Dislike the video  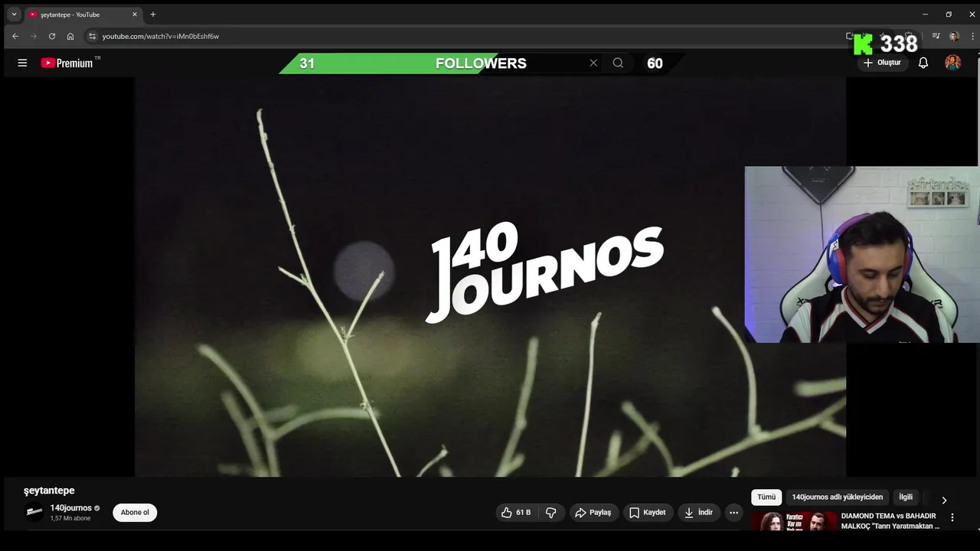(x=551, y=513)
